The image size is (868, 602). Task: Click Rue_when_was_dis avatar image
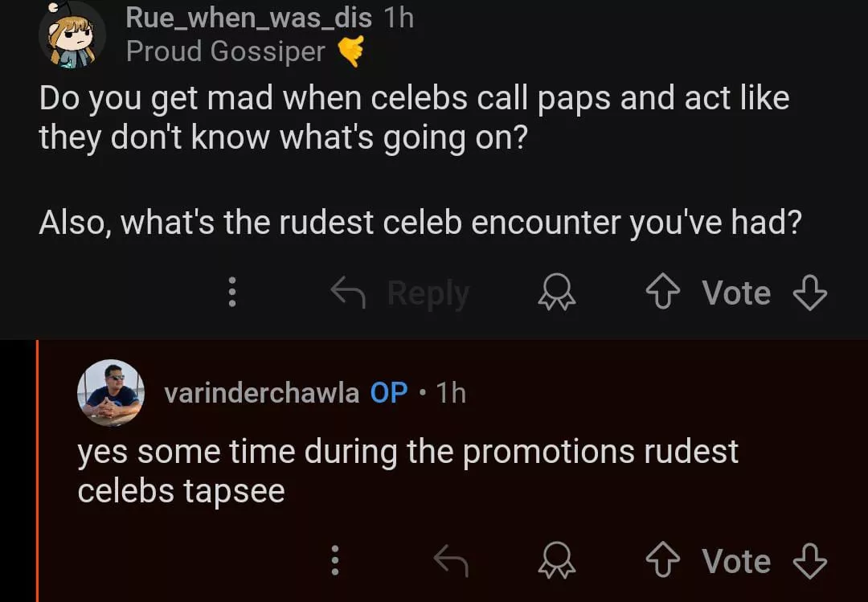(72, 34)
